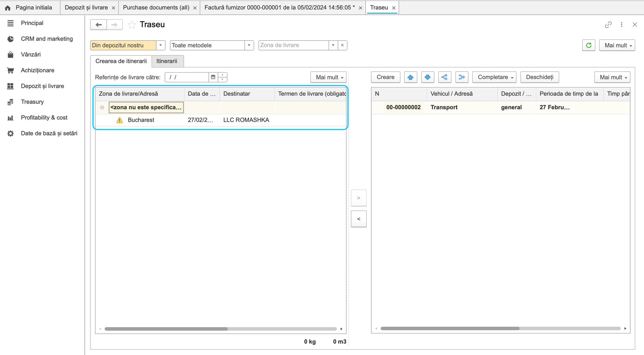Screen dimensions: 644x355
Task: Click the delivery date input field
Action: (x=187, y=77)
